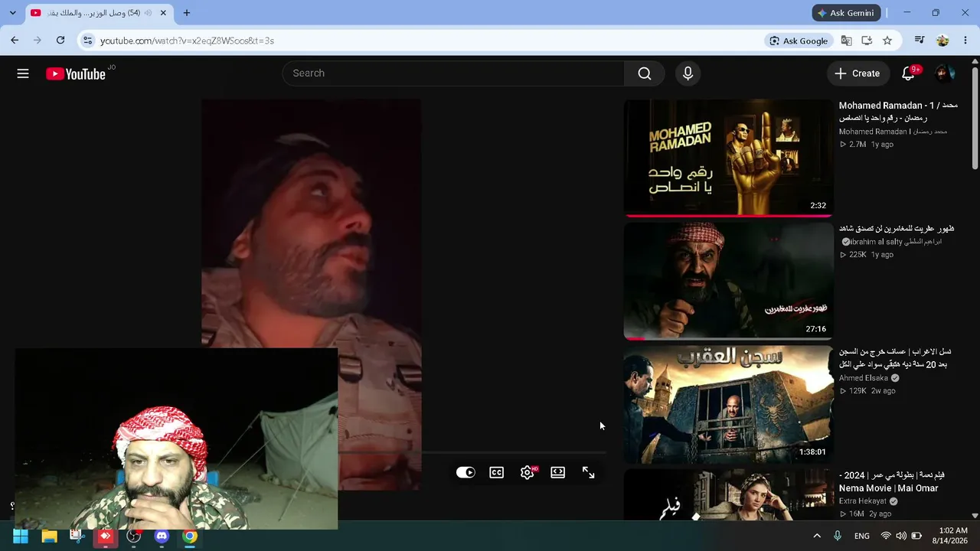Go to the YouTube home logo
Screen dimensions: 980x551
[x=76, y=73]
